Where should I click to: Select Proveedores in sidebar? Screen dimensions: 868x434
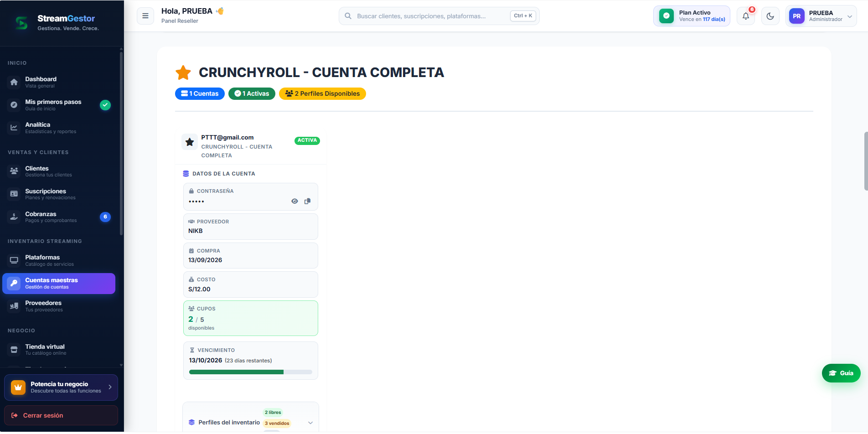click(59, 306)
